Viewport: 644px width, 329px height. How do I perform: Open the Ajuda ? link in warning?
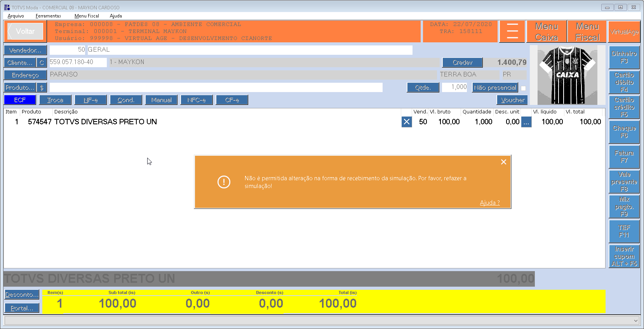tap(490, 203)
